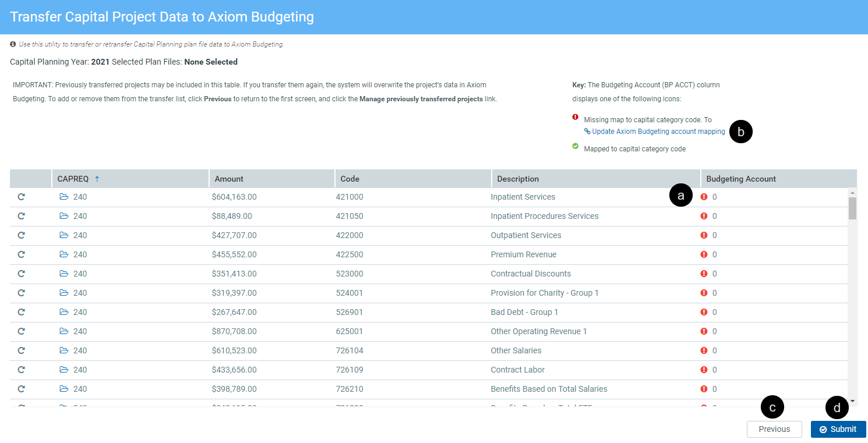
Task: Open the folder icon in the $433,656.00 row
Action: tap(64, 370)
